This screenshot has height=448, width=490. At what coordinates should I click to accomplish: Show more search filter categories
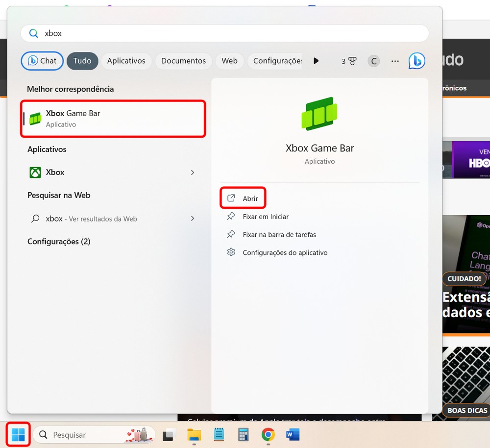click(316, 61)
